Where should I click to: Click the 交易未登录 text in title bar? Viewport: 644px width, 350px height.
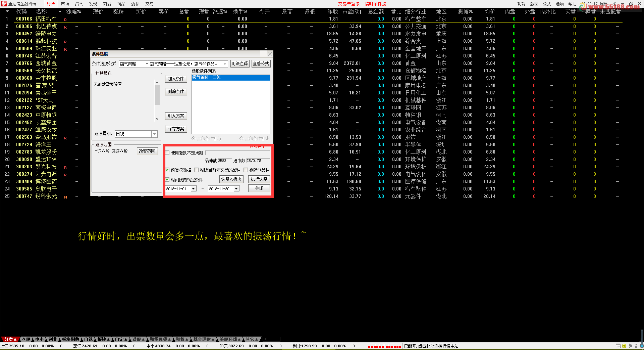point(349,4)
